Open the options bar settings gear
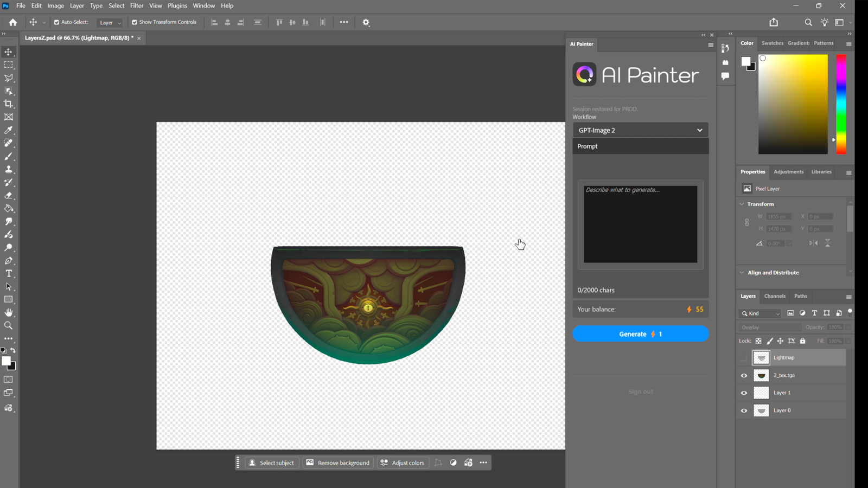The height and width of the screenshot is (488, 868). pos(366,22)
